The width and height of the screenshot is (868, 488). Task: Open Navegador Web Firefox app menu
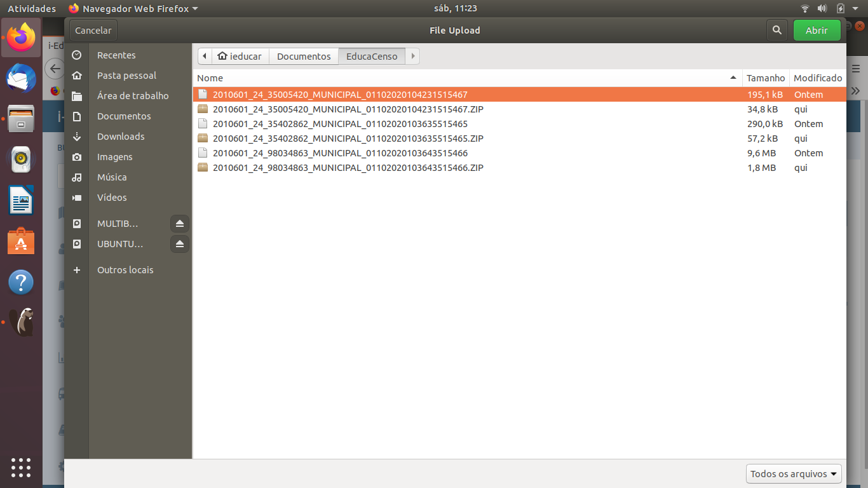(x=133, y=8)
